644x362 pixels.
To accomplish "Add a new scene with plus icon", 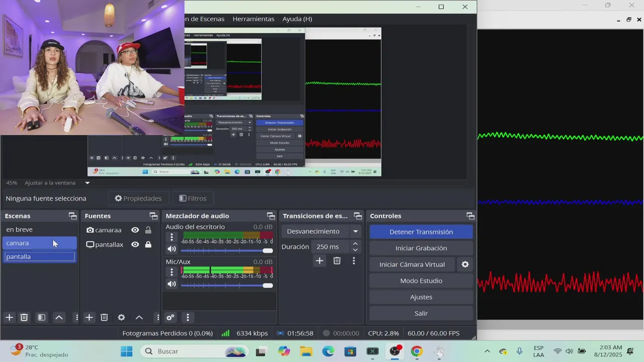I will pos(9,317).
